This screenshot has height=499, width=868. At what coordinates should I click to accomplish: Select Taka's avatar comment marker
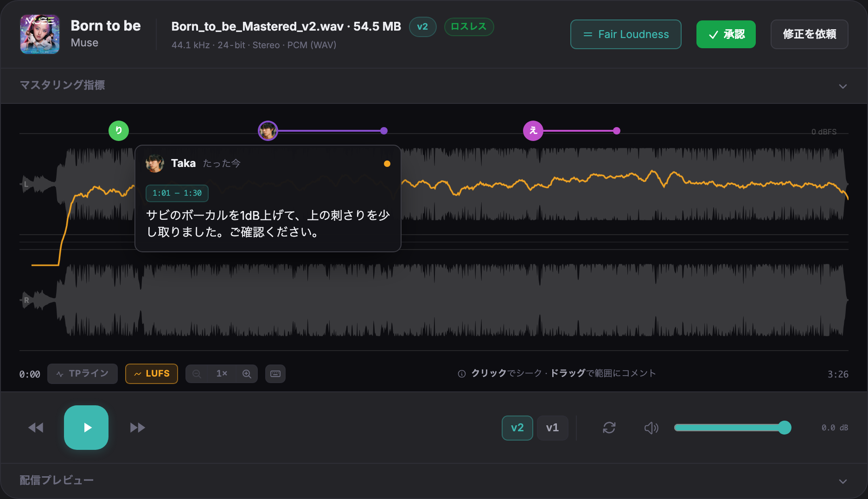268,131
